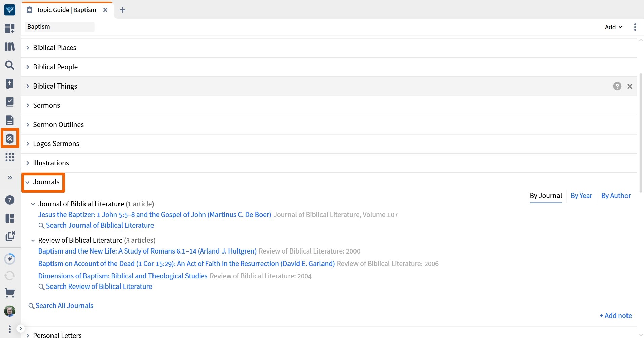Open Baptism and the New Life article
Screen dimensions: 644x338
pyautogui.click(x=147, y=251)
